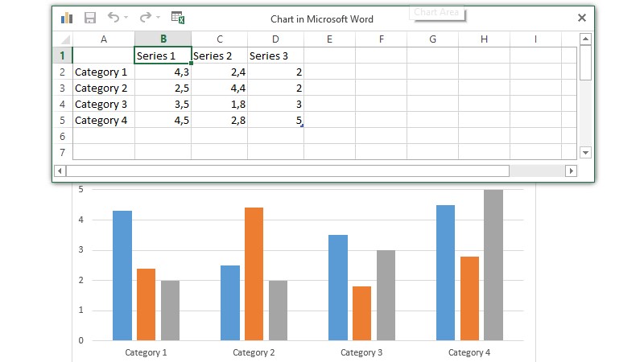
Task: Click the vertical scrollbar down arrow
Action: (585, 152)
